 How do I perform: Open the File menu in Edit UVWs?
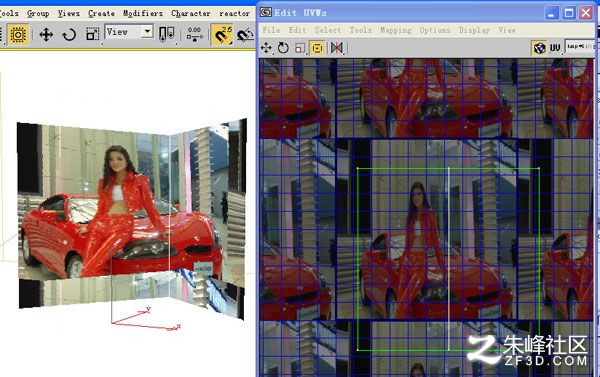[x=271, y=30]
